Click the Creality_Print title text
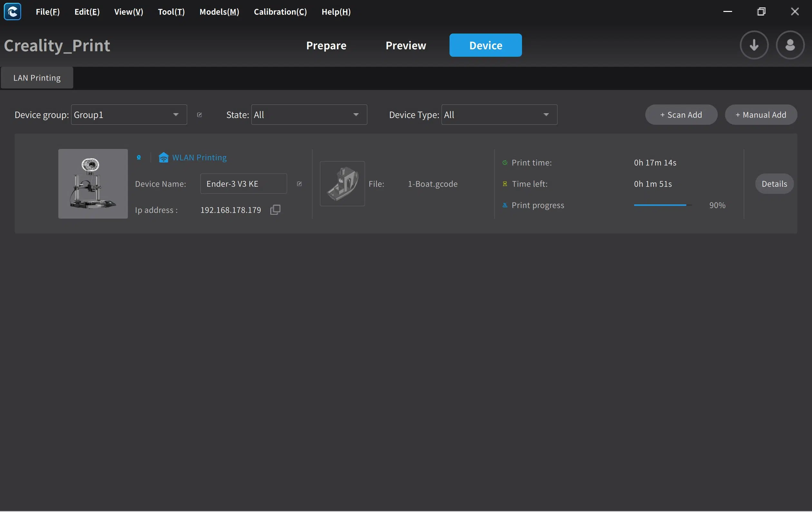 tap(57, 45)
